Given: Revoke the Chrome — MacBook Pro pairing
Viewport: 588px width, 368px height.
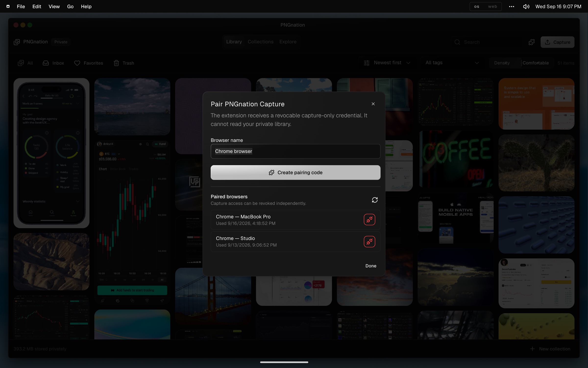Looking at the screenshot, I should [369, 220].
